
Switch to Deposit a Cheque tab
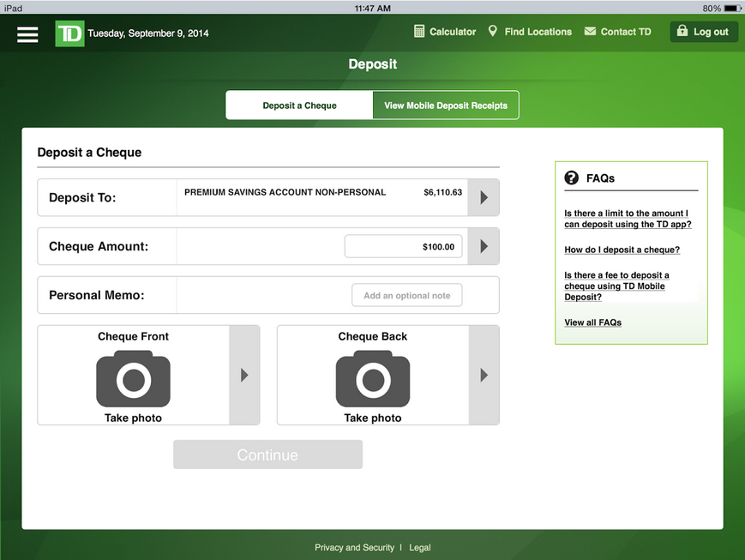pyautogui.click(x=299, y=105)
